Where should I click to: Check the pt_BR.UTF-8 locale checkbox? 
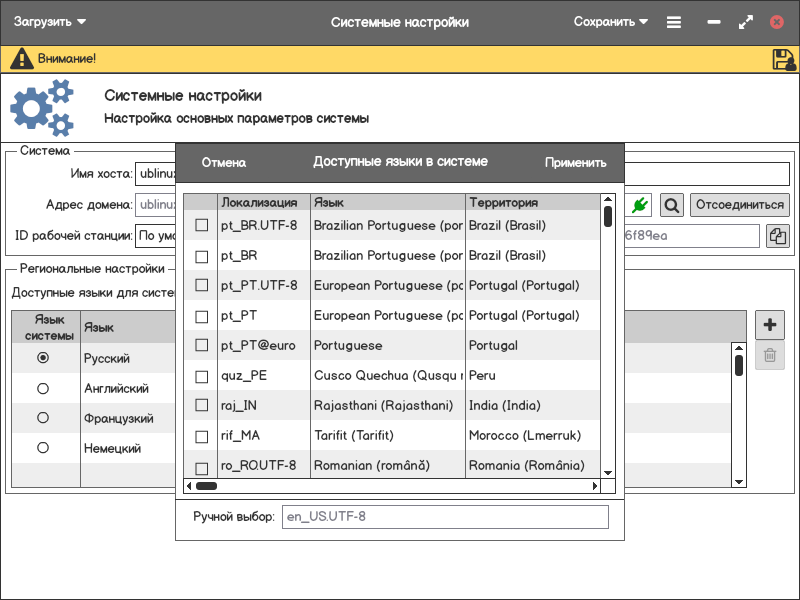point(202,226)
